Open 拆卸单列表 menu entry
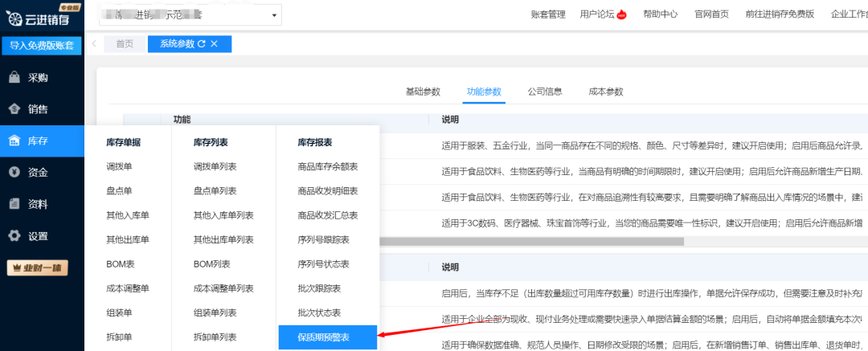This screenshot has width=868, height=351. click(x=215, y=337)
